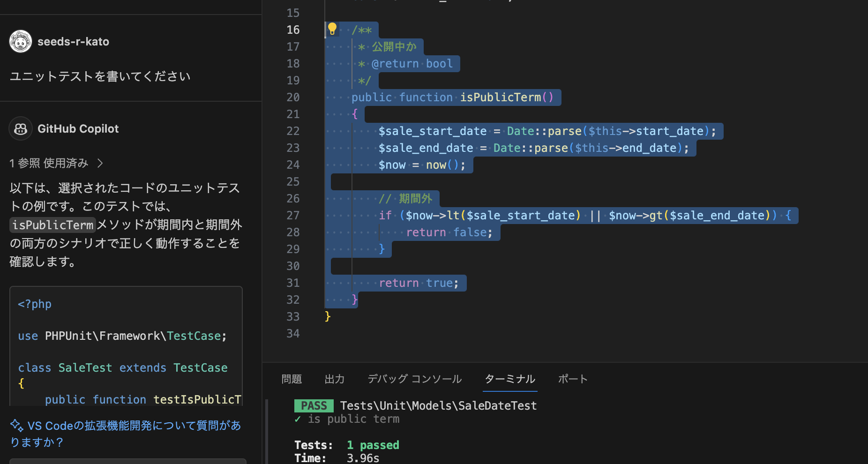Click the lightbulb code action icon
868x464 pixels.
[332, 29]
